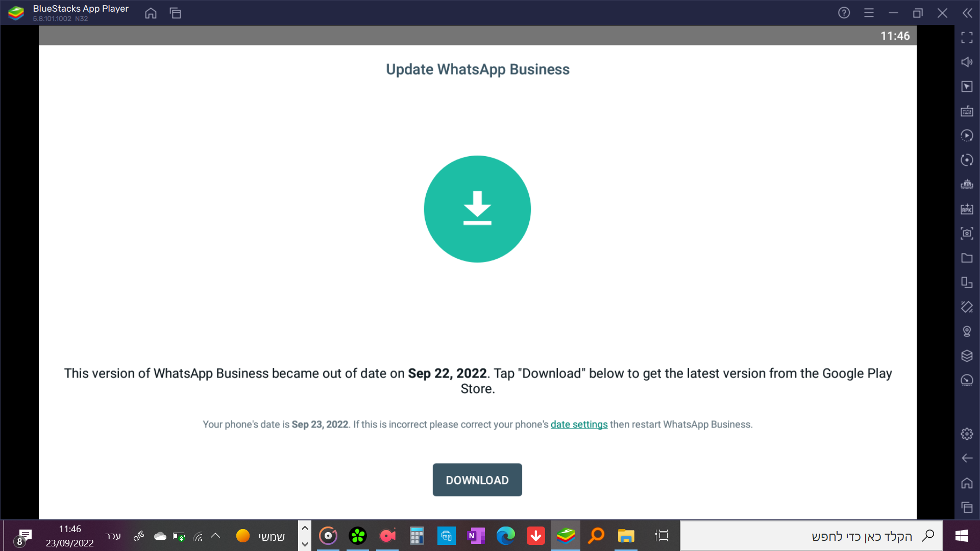Open the game controls keyboard icon
This screenshot has width=980, height=551.
coord(967,111)
